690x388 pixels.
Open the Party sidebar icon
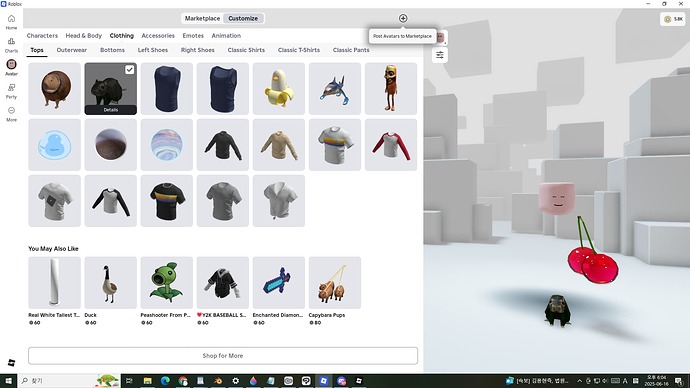pyautogui.click(x=11, y=91)
